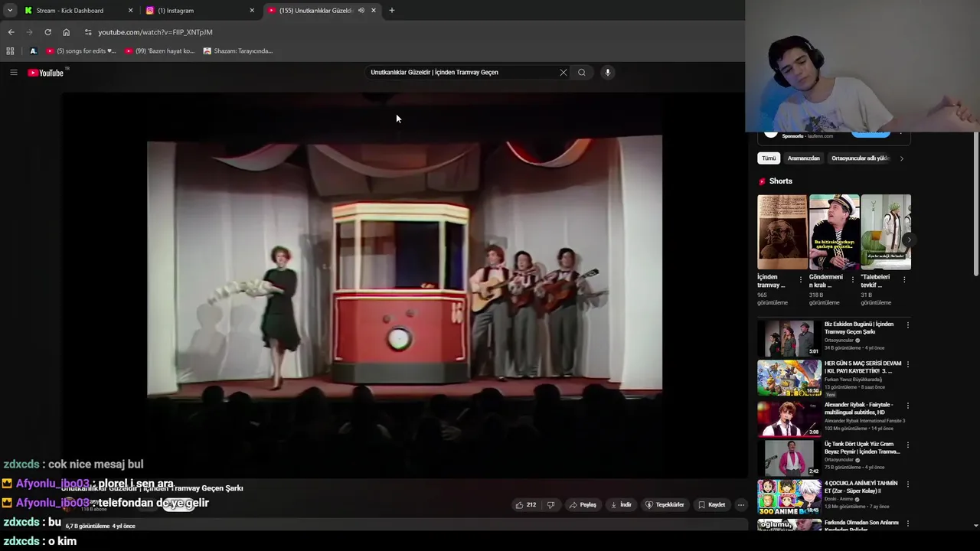The height and width of the screenshot is (551, 980).
Task: Clear the YouTube search box text
Action: point(563,73)
